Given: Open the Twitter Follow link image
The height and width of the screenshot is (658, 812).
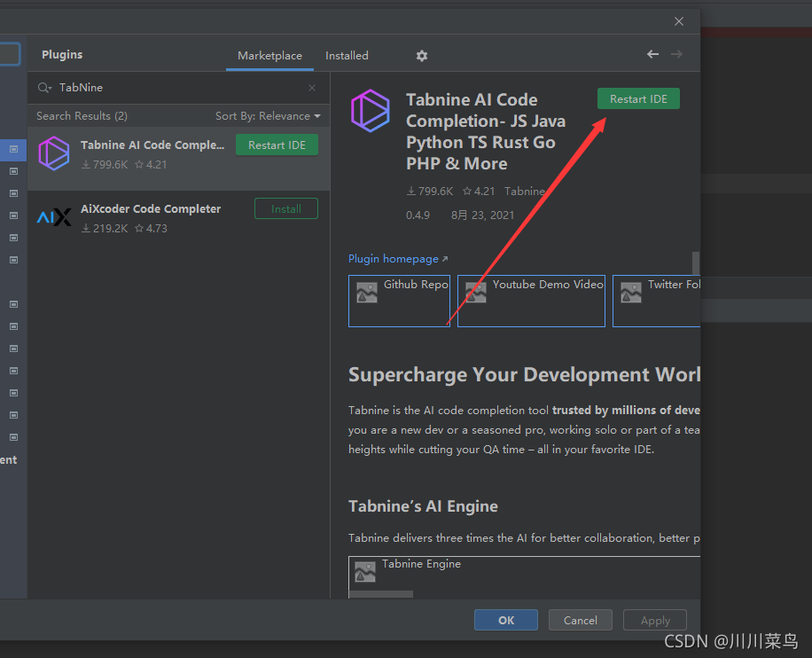Looking at the screenshot, I should coord(657,301).
